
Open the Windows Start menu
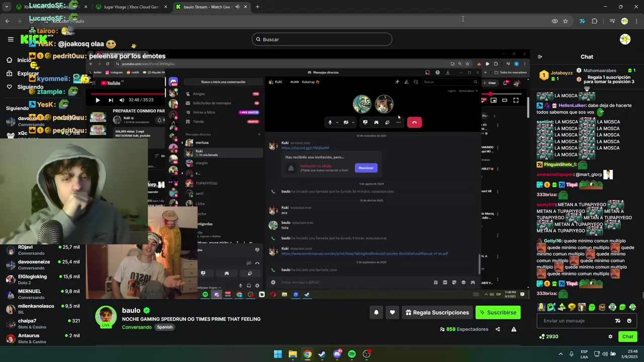coord(278,354)
